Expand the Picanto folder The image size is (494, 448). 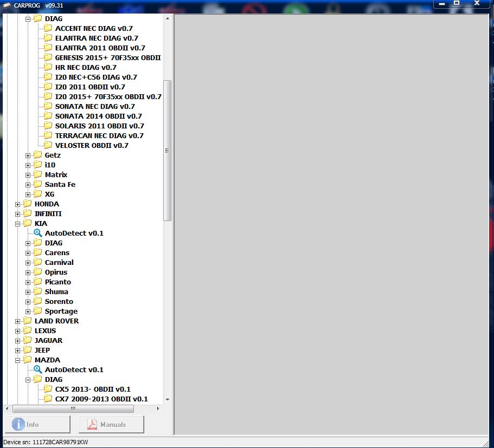(28, 282)
